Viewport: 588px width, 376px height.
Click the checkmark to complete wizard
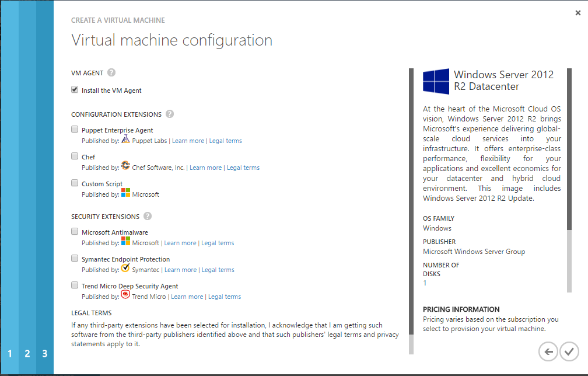coord(569,351)
